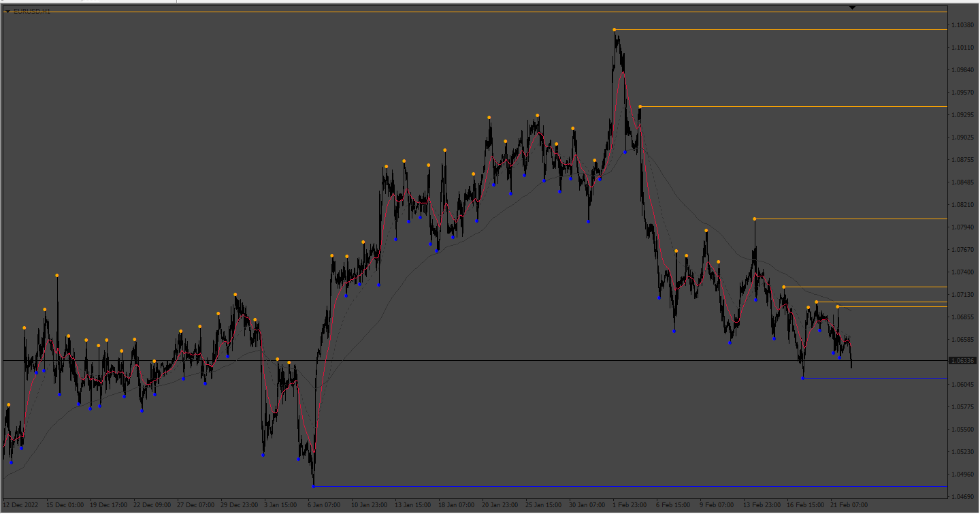
Task: Click the 29 Dec 23:00 time label
Action: pos(240,506)
